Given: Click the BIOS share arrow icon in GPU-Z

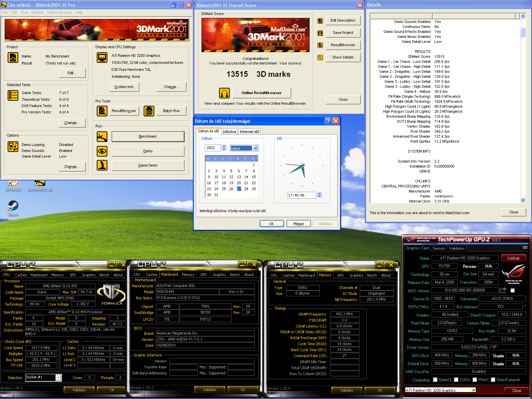Looking at the screenshot, I should 503,290.
